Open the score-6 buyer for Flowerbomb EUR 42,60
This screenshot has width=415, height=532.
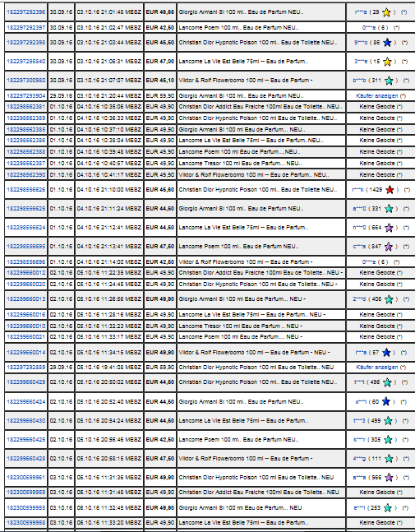click(369, 262)
